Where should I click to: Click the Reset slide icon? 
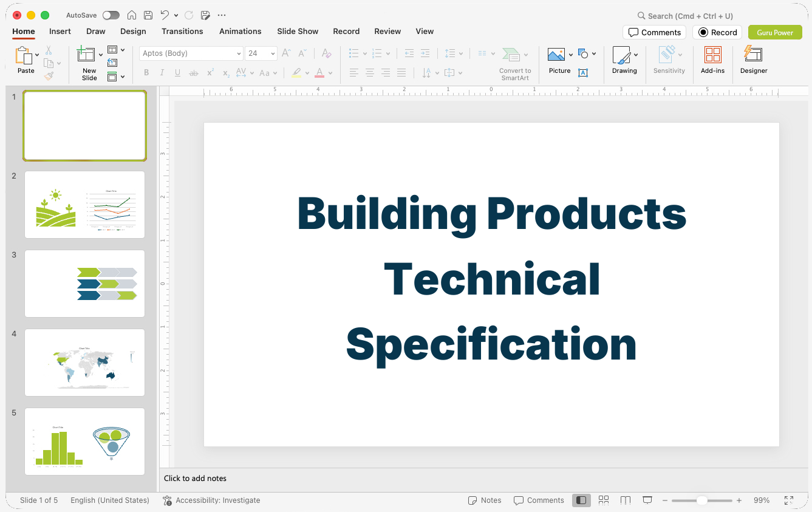[x=112, y=63]
